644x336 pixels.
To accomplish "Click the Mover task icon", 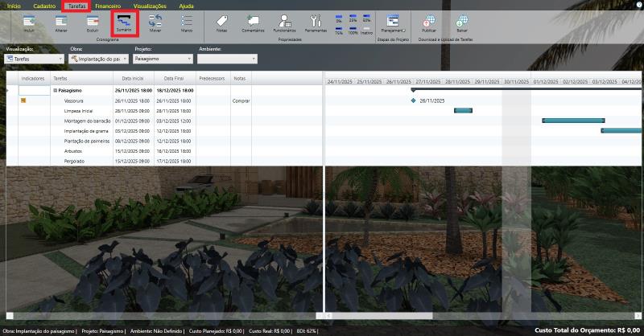I will pos(155,22).
